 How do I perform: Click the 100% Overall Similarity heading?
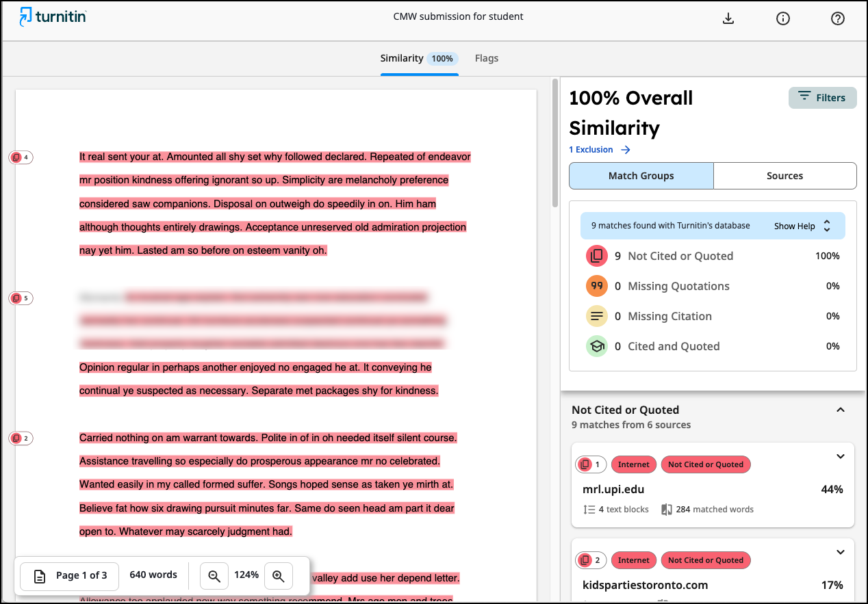click(631, 113)
